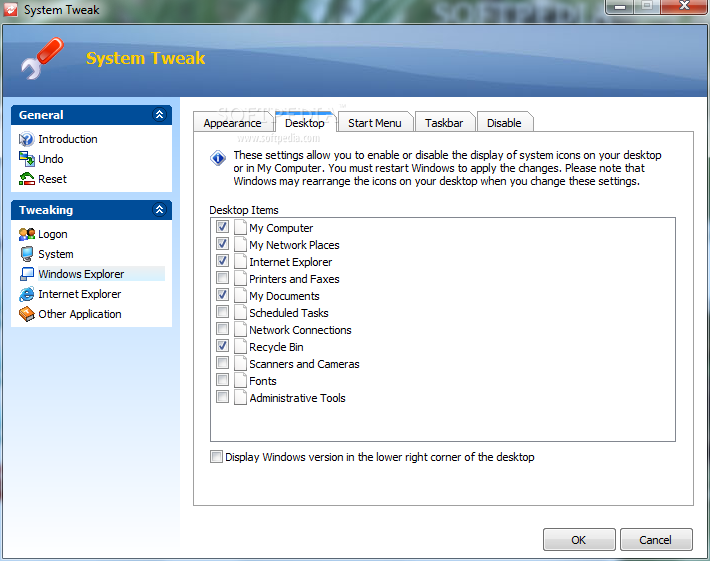Enable the Fonts checkbox
Image resolution: width=710 pixels, height=561 pixels.
222,379
